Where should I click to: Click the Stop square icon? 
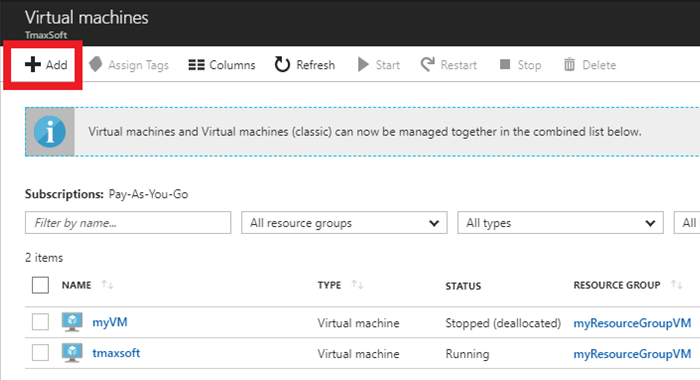click(505, 64)
